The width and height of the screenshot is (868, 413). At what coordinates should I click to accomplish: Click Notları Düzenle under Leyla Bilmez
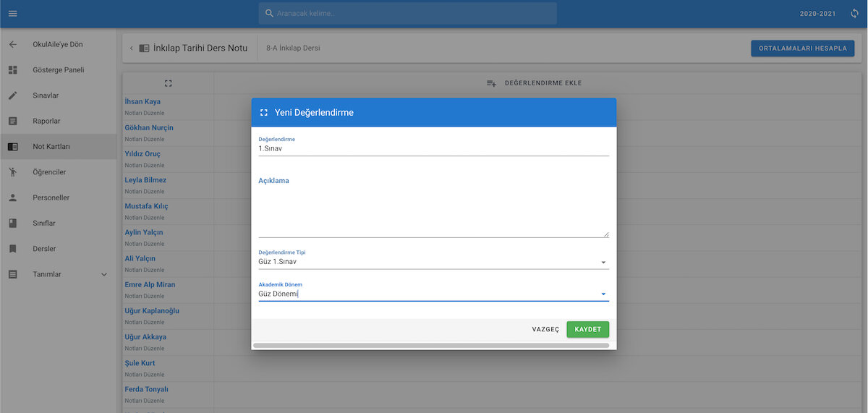145,192
